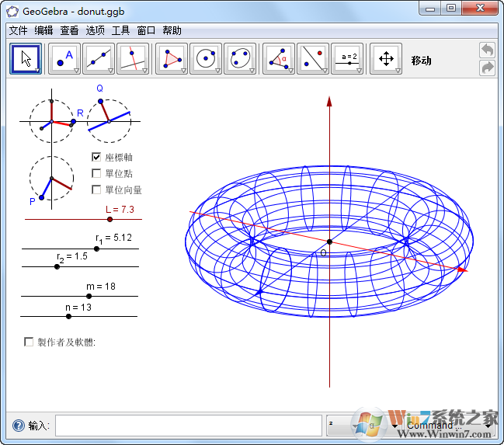Click the undo arrow button
This screenshot has width=504, height=445.
click(x=488, y=50)
